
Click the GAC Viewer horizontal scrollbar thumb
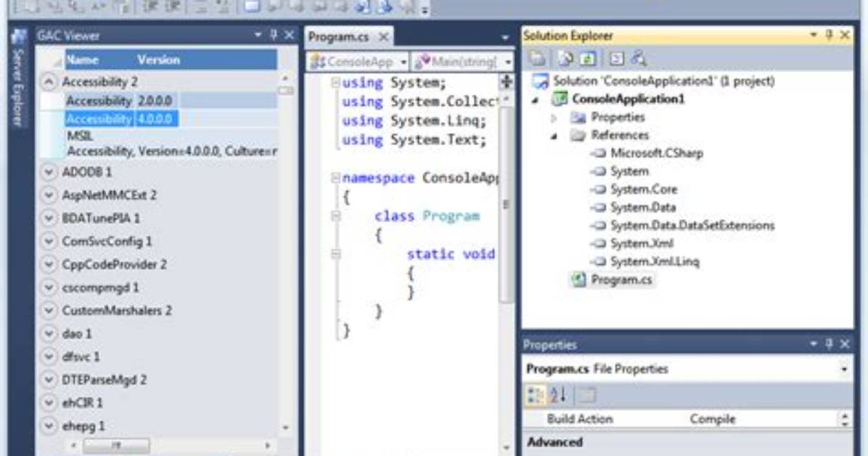[115, 446]
